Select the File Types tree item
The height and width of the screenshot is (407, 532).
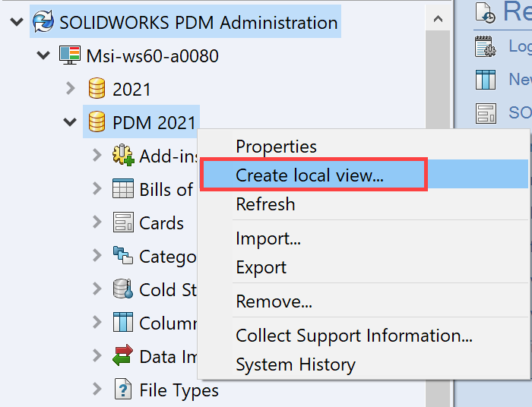pyautogui.click(x=179, y=390)
